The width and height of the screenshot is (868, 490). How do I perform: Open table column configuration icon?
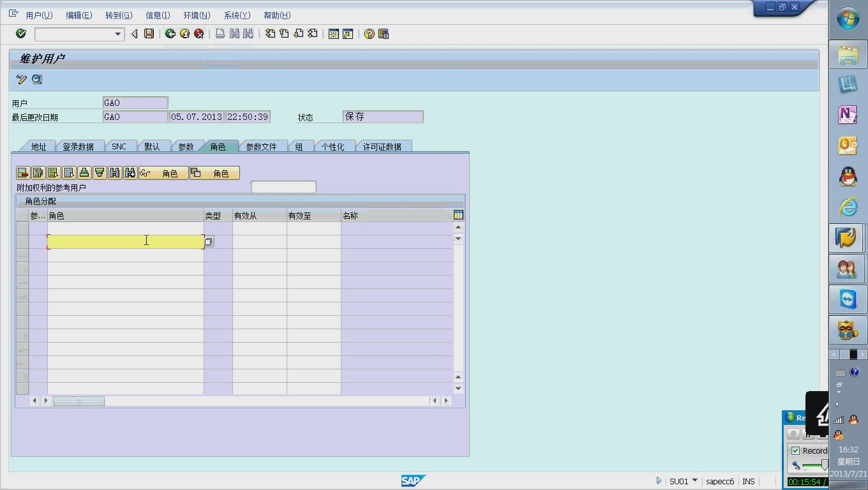coord(458,215)
